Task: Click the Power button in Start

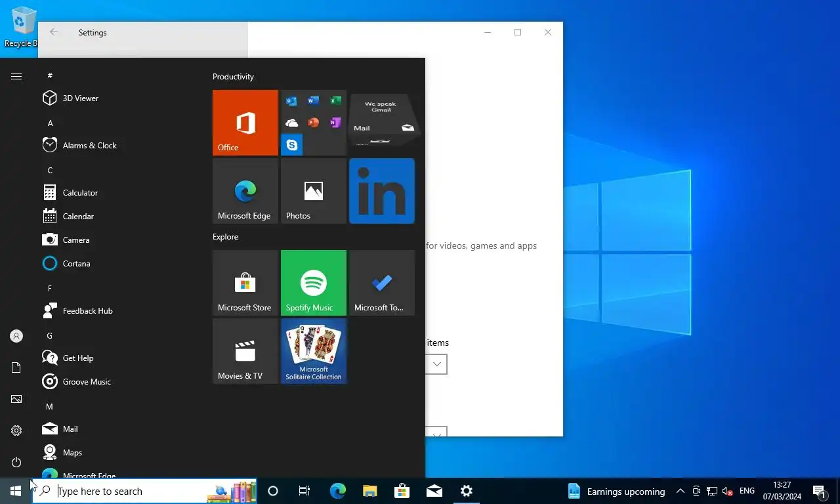Action: [x=16, y=462]
